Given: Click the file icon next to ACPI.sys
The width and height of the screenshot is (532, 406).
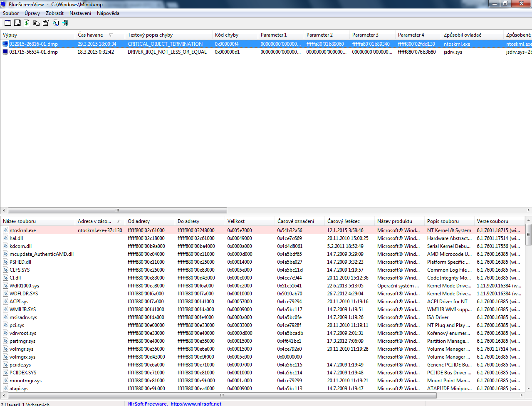Looking at the screenshot, I should tap(6, 302).
